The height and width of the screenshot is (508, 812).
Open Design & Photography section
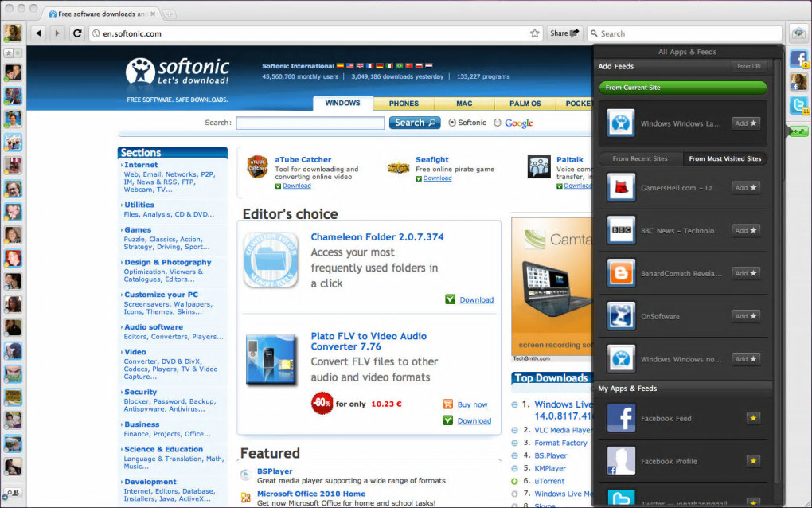167,262
